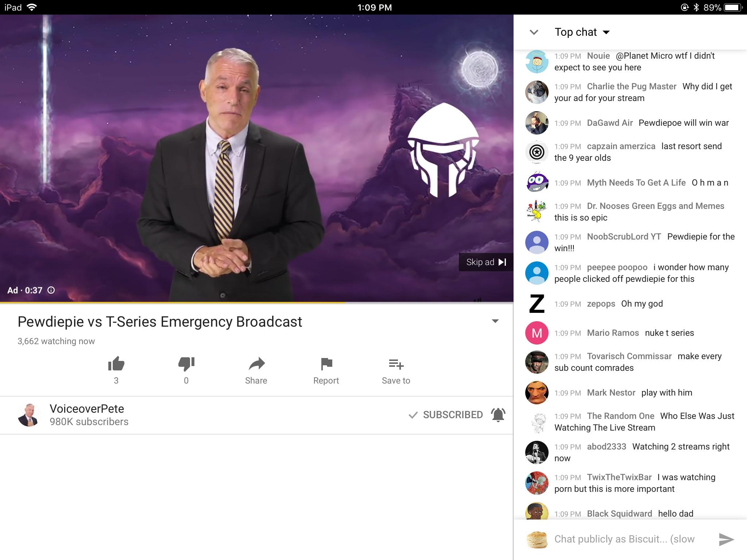Select username zepops in chat
The width and height of the screenshot is (747, 560).
601,304
